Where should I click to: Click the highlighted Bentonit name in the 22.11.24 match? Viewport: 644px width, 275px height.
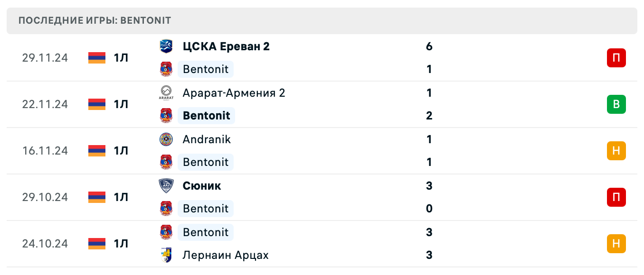point(206,116)
